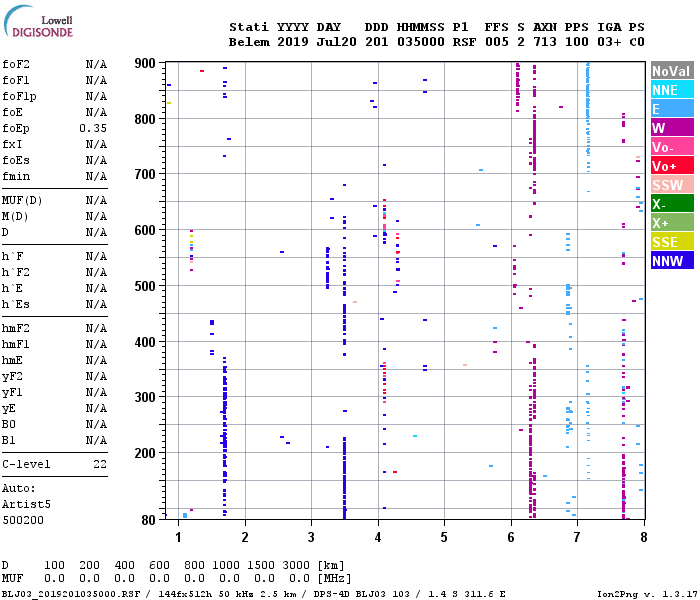700x600 pixels.
Task: Click the foF1p parameter label
Action: pos(19,96)
